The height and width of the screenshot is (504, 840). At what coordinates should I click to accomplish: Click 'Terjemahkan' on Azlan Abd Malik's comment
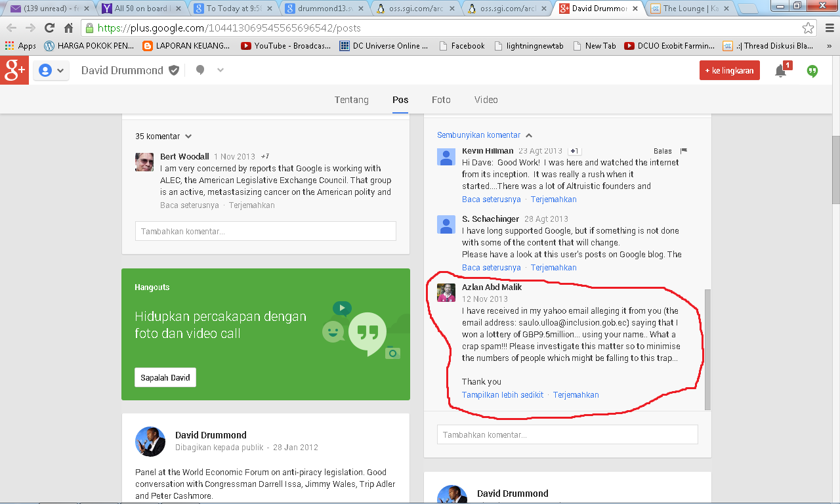tap(576, 395)
